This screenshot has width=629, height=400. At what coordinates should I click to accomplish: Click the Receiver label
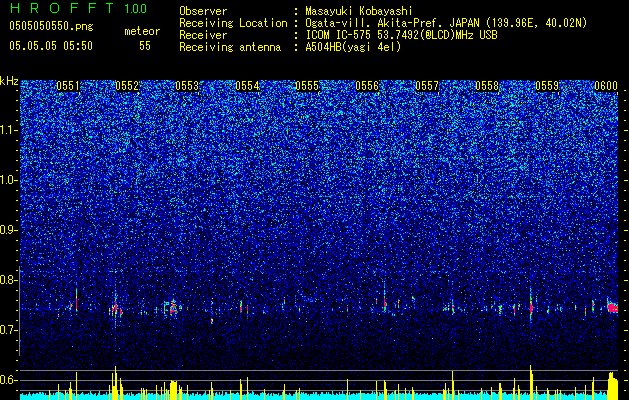(x=203, y=35)
